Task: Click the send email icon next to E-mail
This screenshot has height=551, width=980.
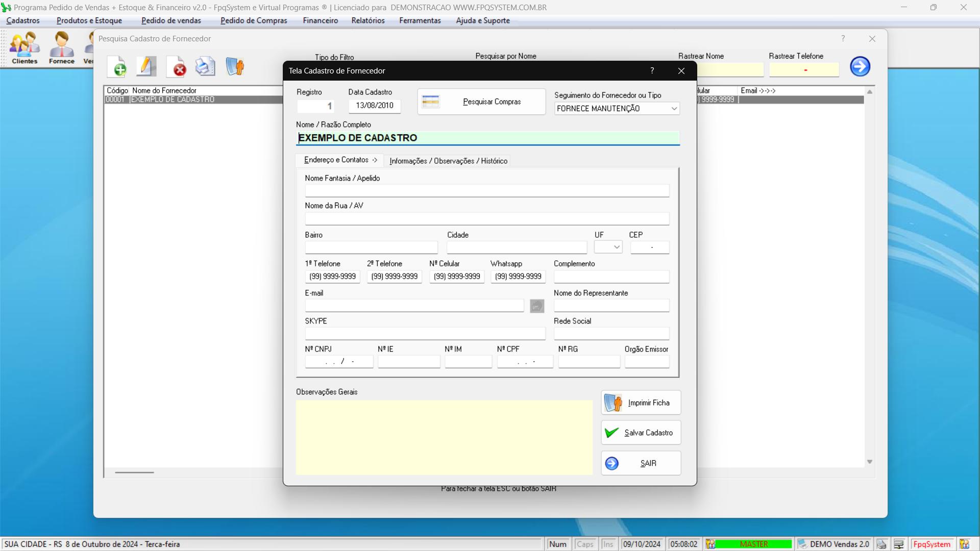Action: click(537, 306)
